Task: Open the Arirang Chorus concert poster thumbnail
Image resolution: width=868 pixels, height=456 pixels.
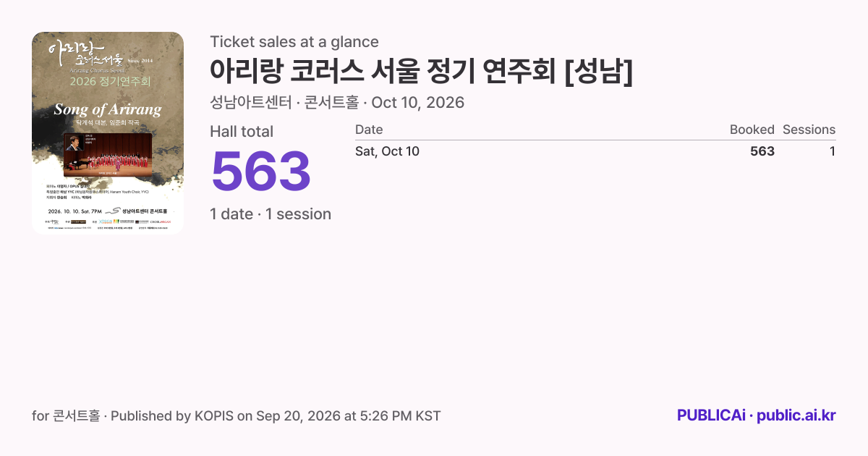Action: click(108, 133)
